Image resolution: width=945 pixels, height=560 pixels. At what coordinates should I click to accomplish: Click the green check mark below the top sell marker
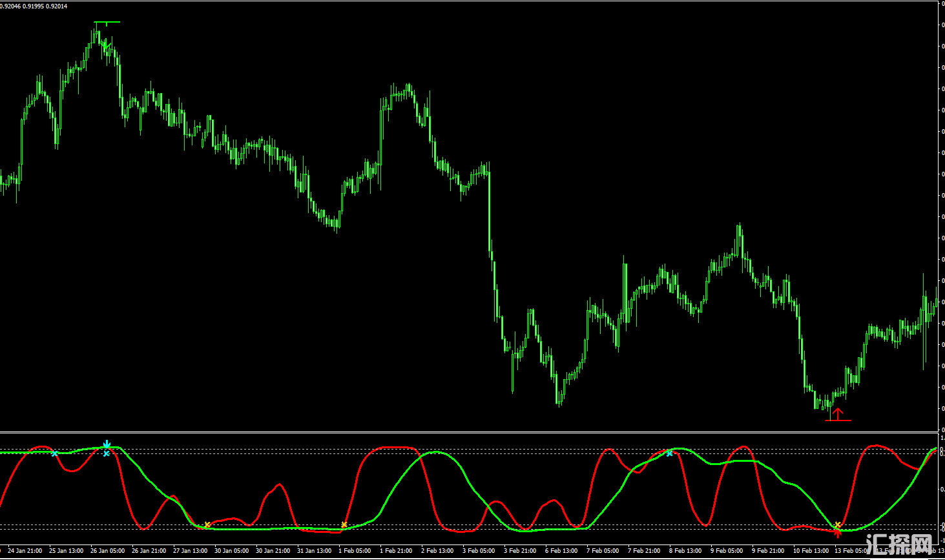[107, 47]
